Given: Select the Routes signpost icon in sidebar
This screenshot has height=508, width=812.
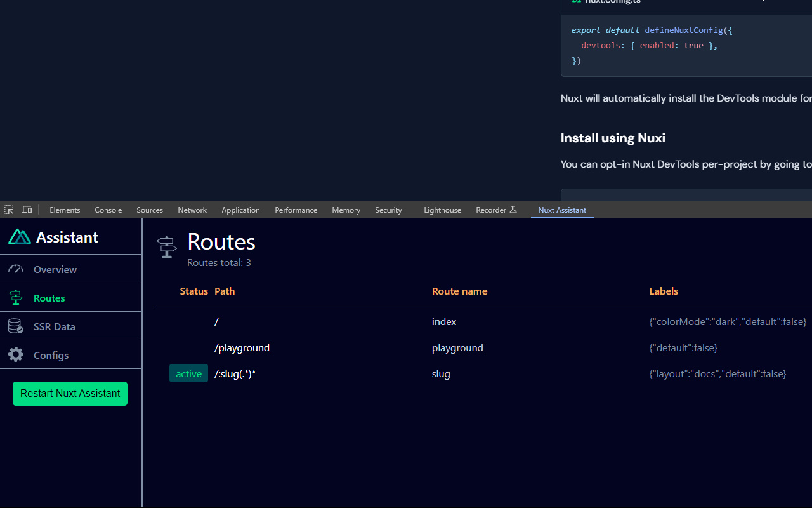Looking at the screenshot, I should click(x=16, y=298).
